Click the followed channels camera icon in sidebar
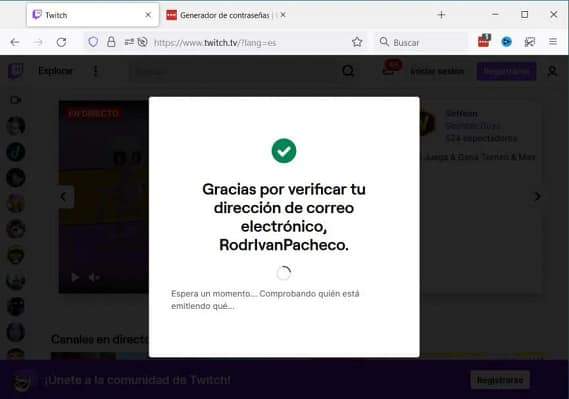 (x=16, y=100)
